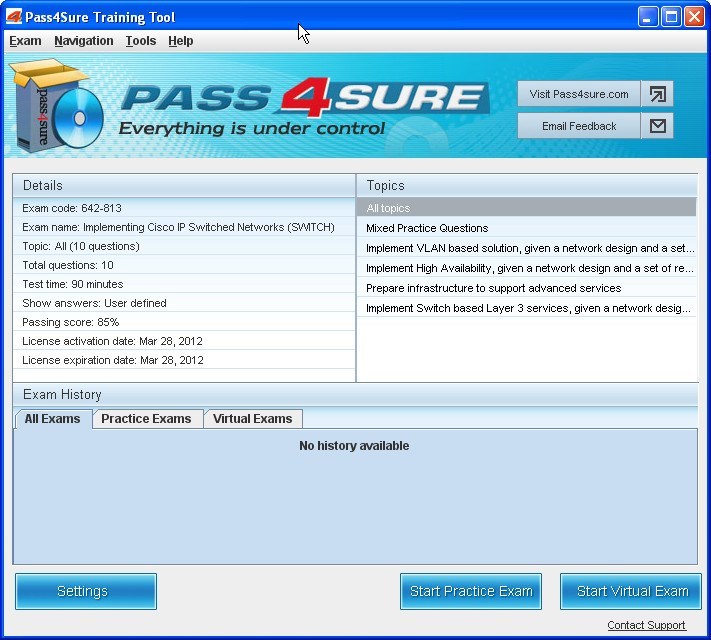Switch to the Practice Exams tab
This screenshot has height=640, width=711.
tap(146, 419)
